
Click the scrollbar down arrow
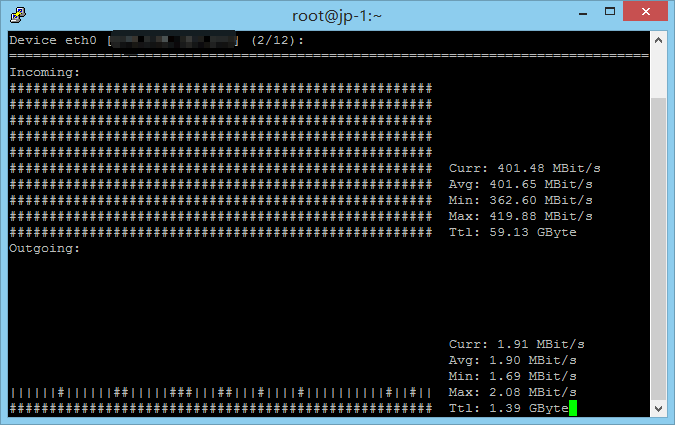(658, 408)
